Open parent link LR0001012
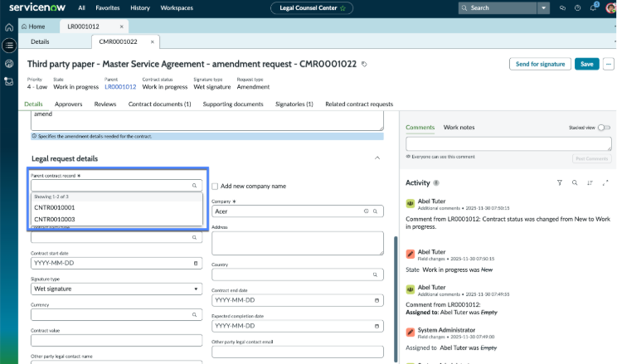Image resolution: width=617 pixels, height=364 pixels. point(120,87)
